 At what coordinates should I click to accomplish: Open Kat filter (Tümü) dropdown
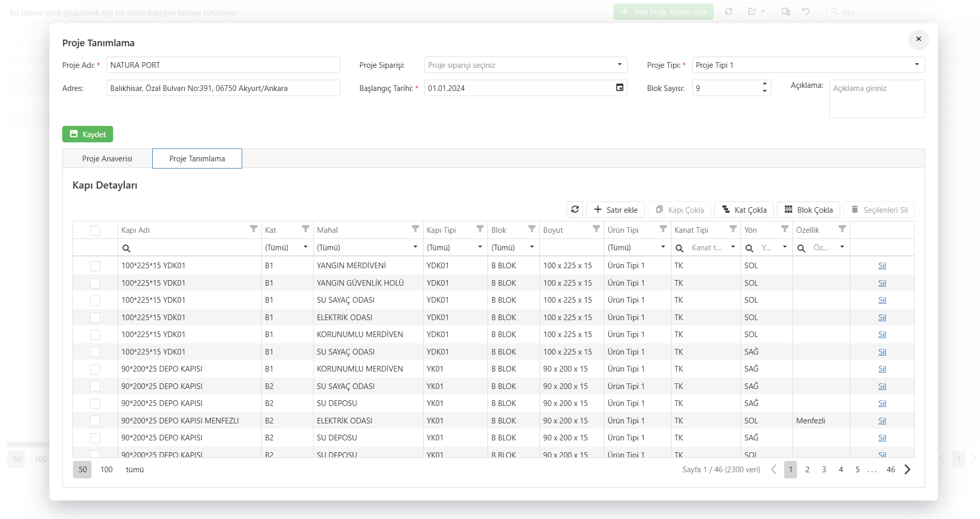(305, 247)
